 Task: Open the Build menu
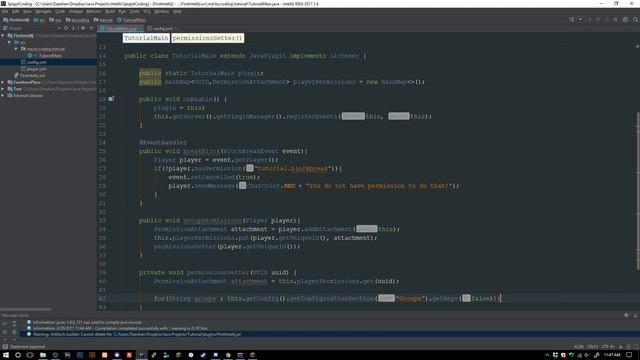(110, 11)
